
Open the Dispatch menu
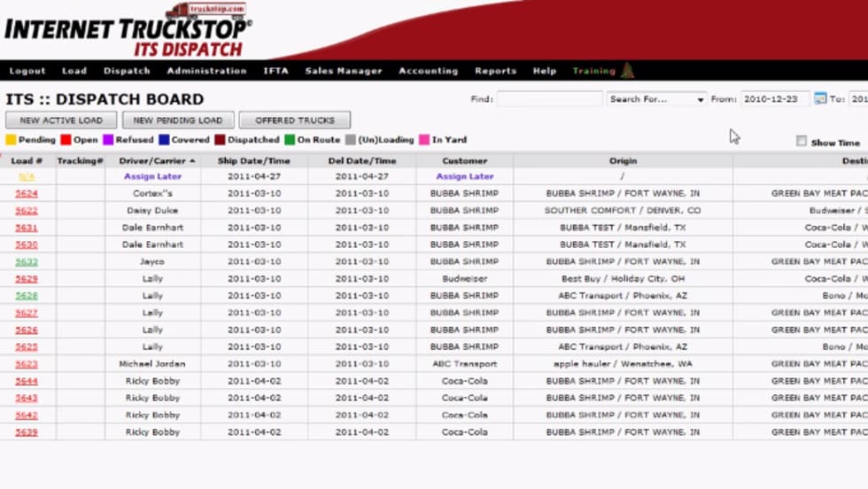tap(127, 71)
